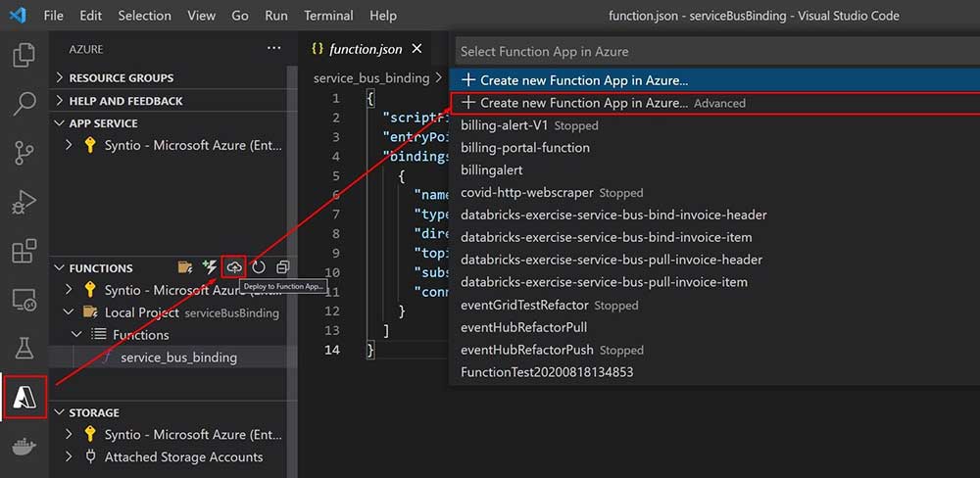Open the Search view in activity bar
Image resolution: width=980 pixels, height=478 pixels.
pos(24,104)
